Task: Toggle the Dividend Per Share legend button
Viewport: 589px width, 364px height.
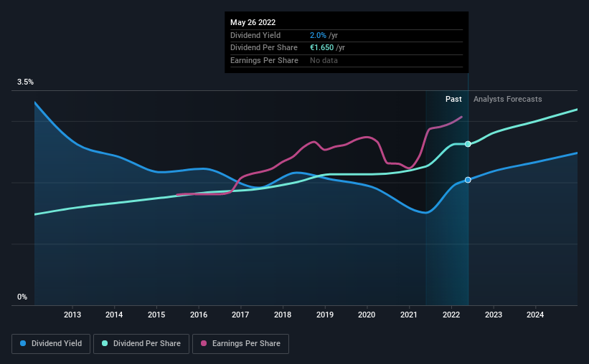Action: coord(141,344)
